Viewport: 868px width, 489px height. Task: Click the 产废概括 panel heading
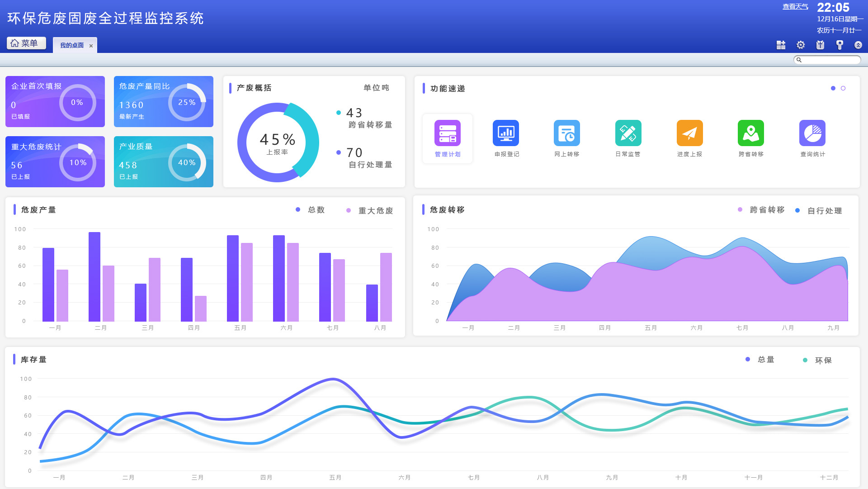pos(254,88)
